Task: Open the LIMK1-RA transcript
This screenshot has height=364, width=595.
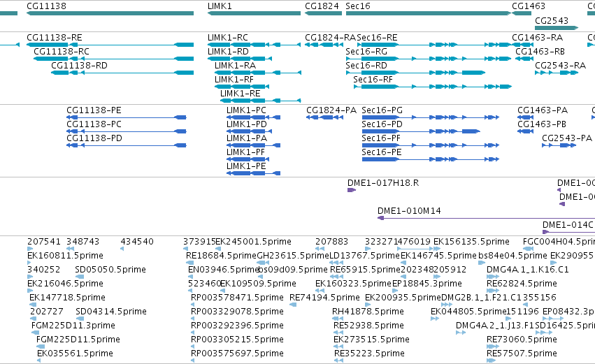Action: [235, 66]
